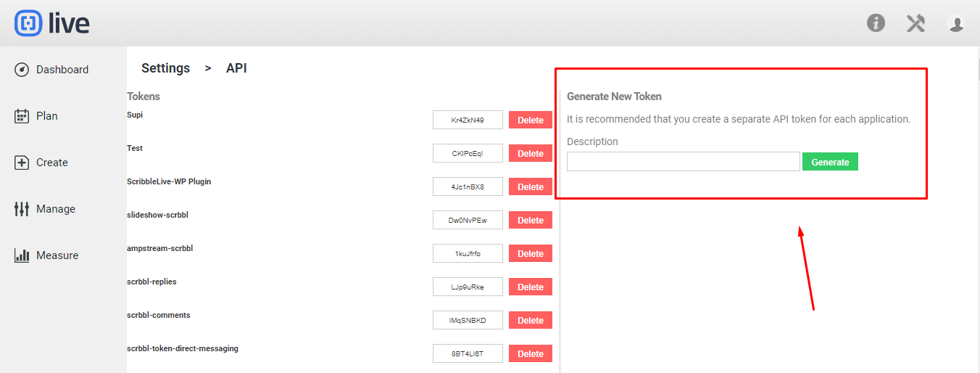This screenshot has width=980, height=373.
Task: Focus the token Description input field
Action: point(684,162)
